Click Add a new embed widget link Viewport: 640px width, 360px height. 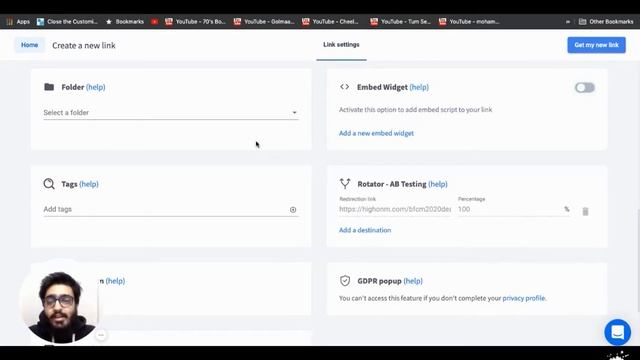[376, 133]
